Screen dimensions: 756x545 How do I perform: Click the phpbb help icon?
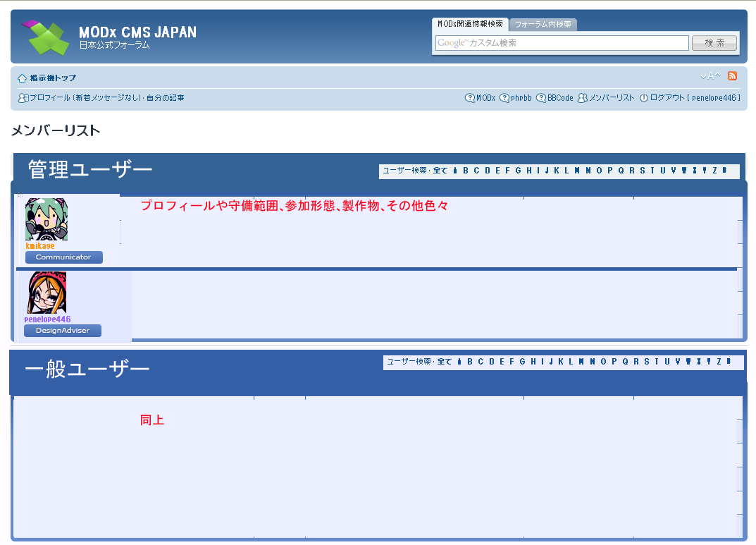(x=504, y=98)
